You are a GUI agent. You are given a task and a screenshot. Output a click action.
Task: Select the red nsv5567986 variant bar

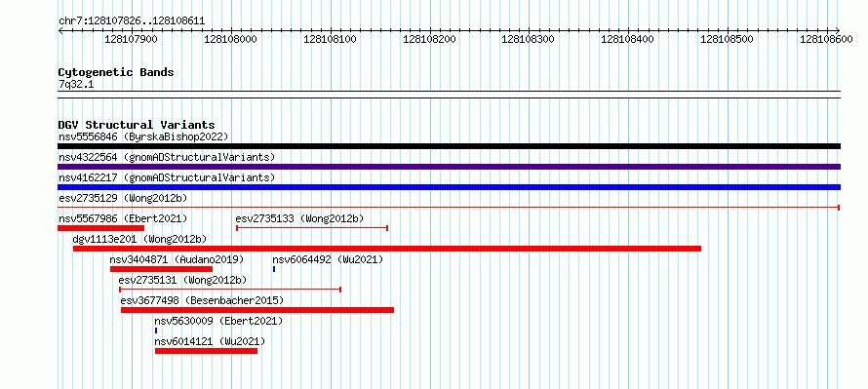100,228
